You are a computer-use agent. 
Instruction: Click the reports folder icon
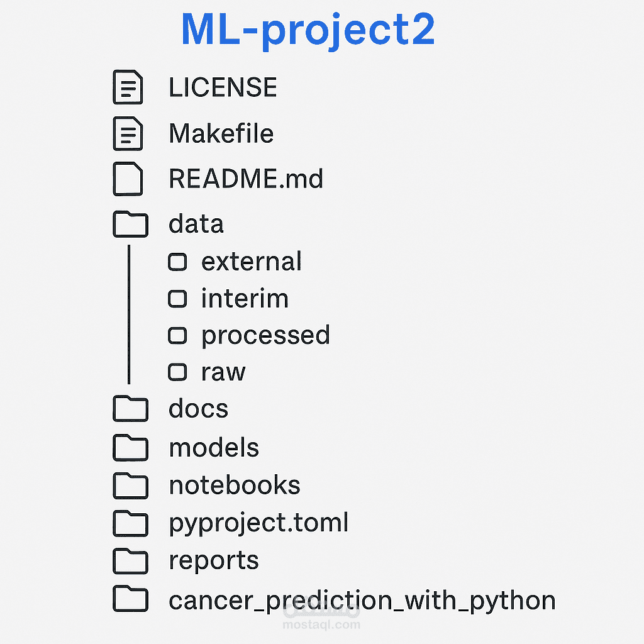click(x=130, y=561)
